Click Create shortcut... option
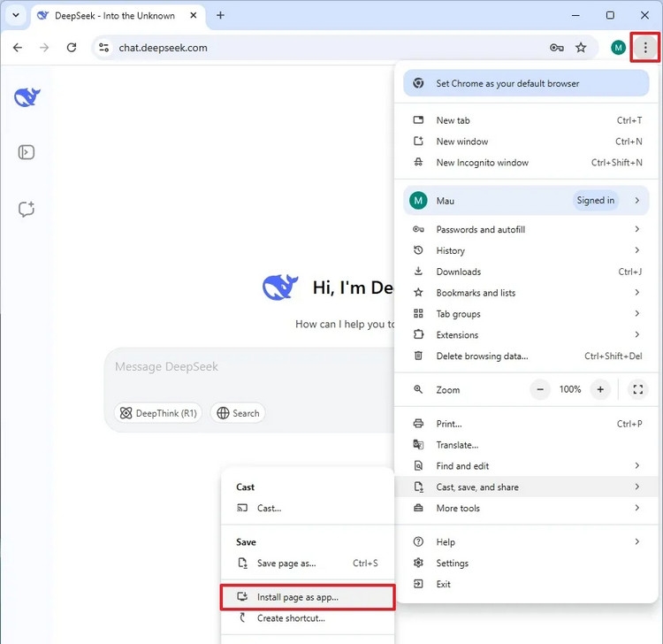This screenshot has height=644, width=663. pos(308,618)
